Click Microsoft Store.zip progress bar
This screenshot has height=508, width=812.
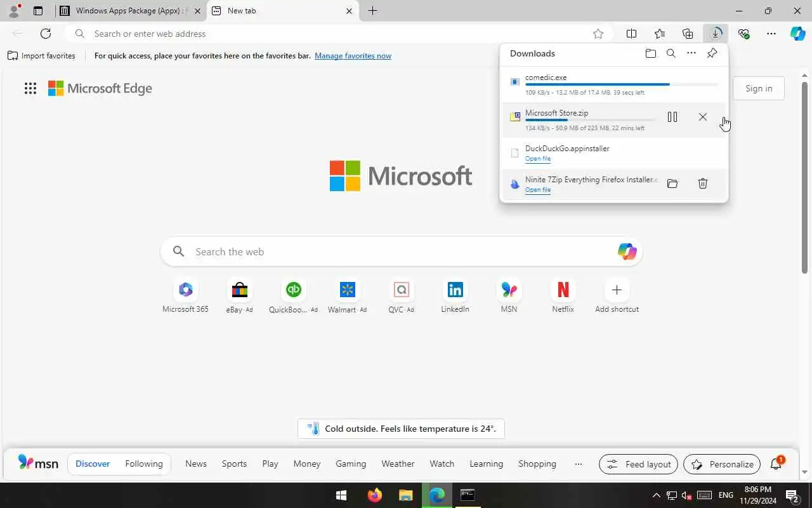(590, 120)
